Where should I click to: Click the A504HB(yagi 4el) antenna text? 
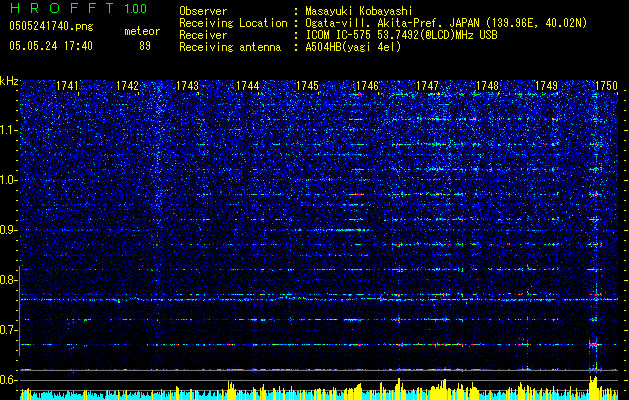353,47
